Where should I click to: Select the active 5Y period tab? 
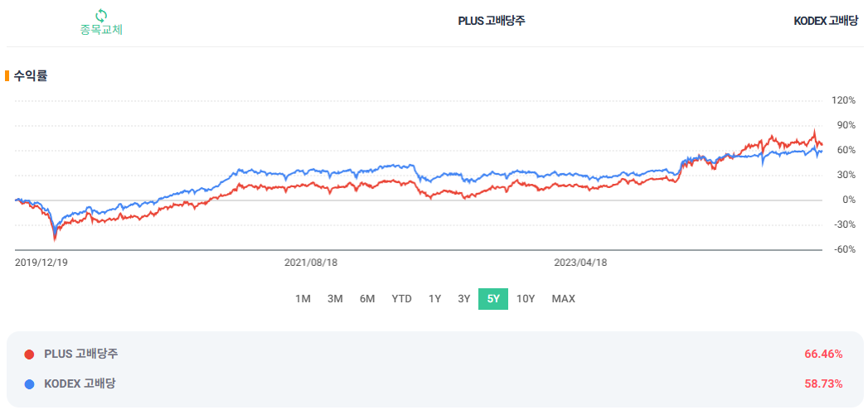click(x=493, y=299)
